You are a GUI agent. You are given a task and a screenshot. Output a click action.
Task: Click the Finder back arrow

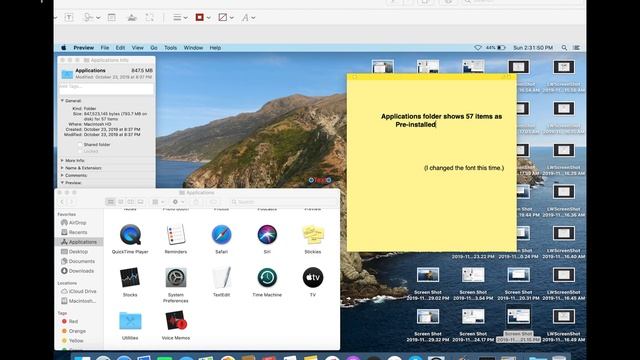62,202
